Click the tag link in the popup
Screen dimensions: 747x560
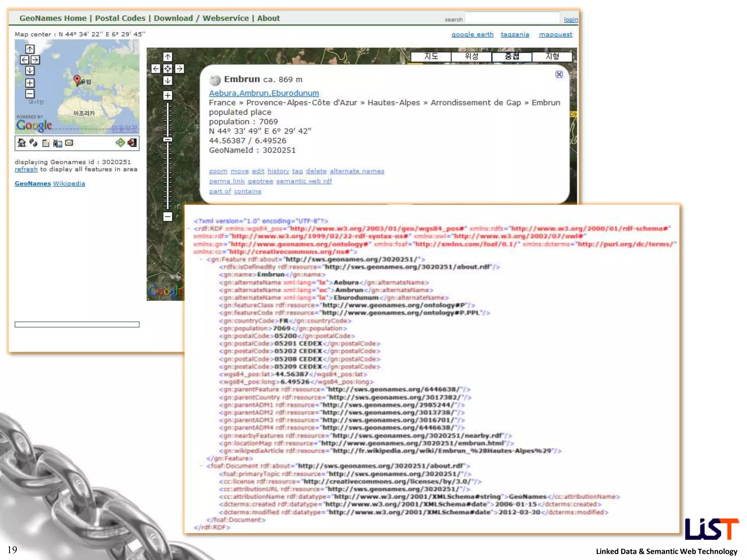[x=297, y=171]
